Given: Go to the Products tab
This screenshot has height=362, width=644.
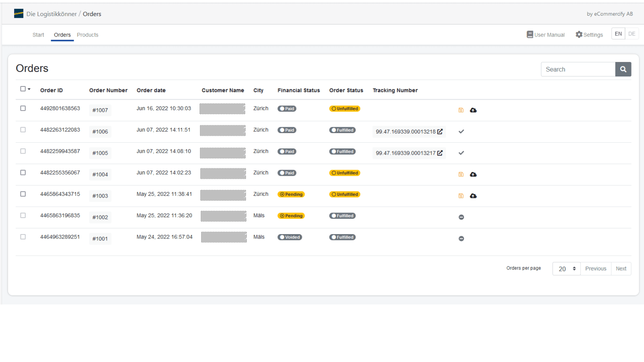Looking at the screenshot, I should point(87,35).
